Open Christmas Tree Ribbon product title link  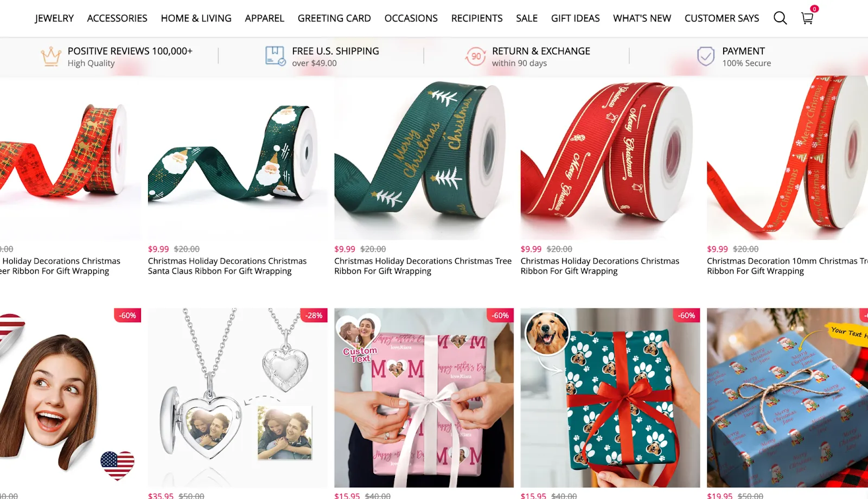pos(423,266)
